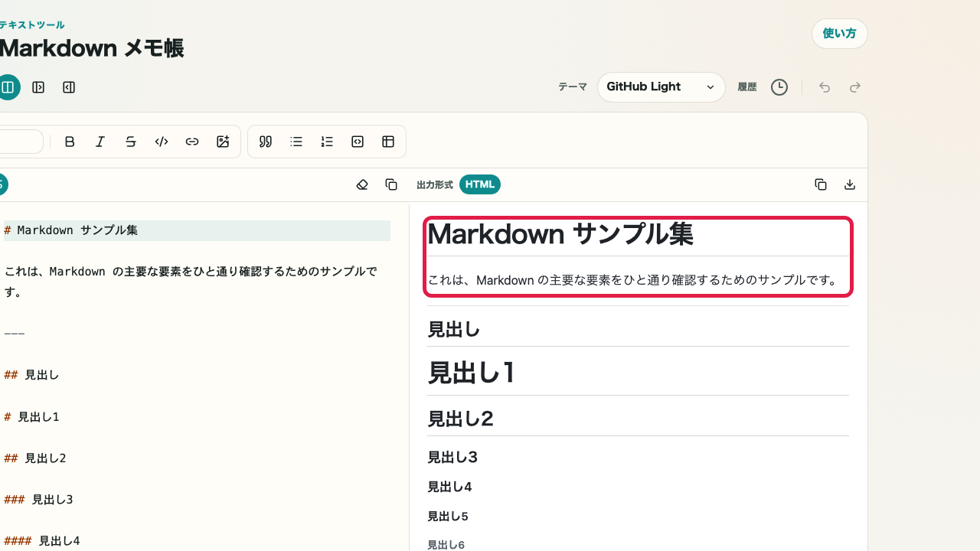
Task: Download the output file
Action: pyautogui.click(x=850, y=184)
